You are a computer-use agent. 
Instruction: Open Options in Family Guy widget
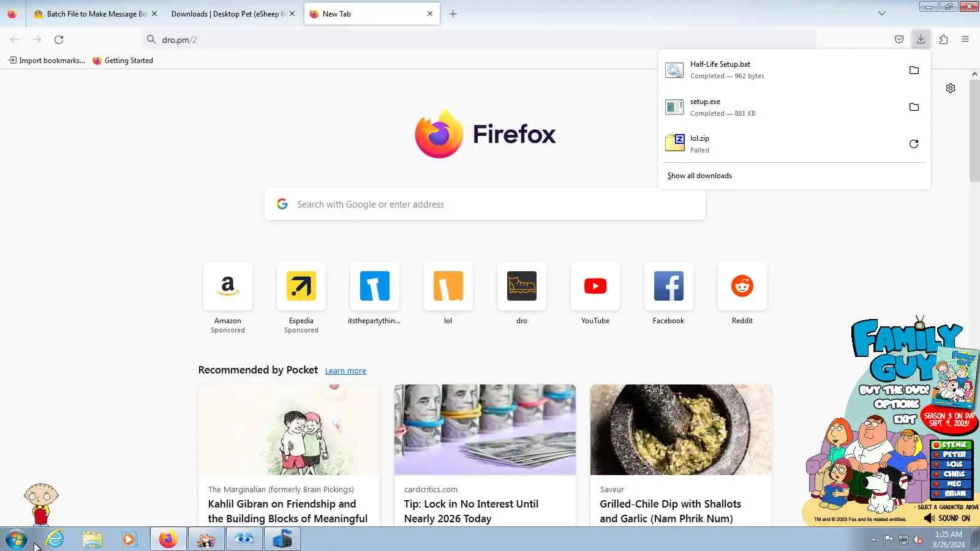click(897, 404)
